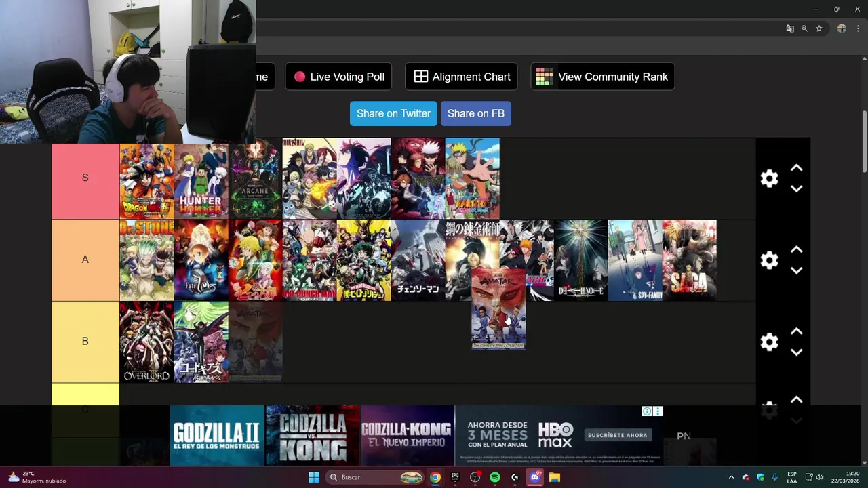Click View Community Rank button
868x488 pixels.
[x=602, y=77]
